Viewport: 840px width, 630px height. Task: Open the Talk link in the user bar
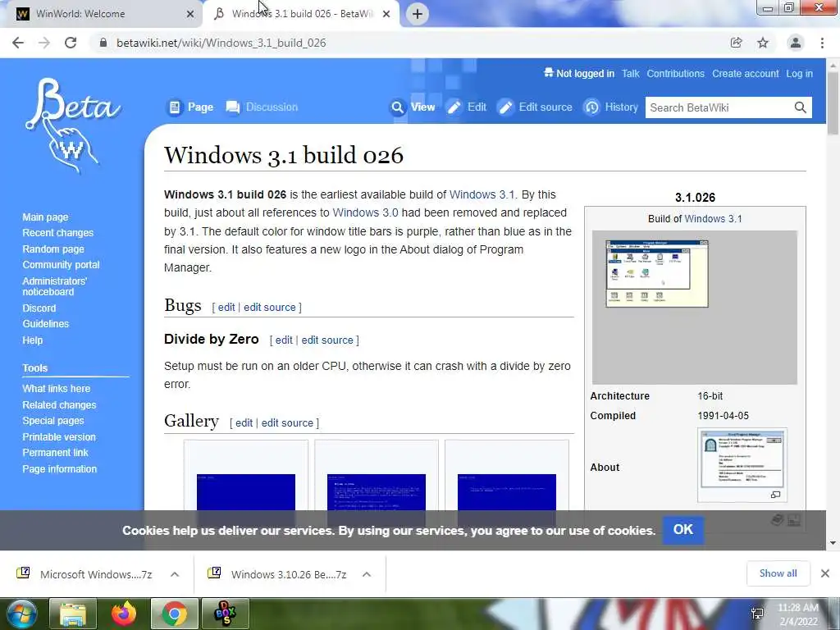[631, 74]
